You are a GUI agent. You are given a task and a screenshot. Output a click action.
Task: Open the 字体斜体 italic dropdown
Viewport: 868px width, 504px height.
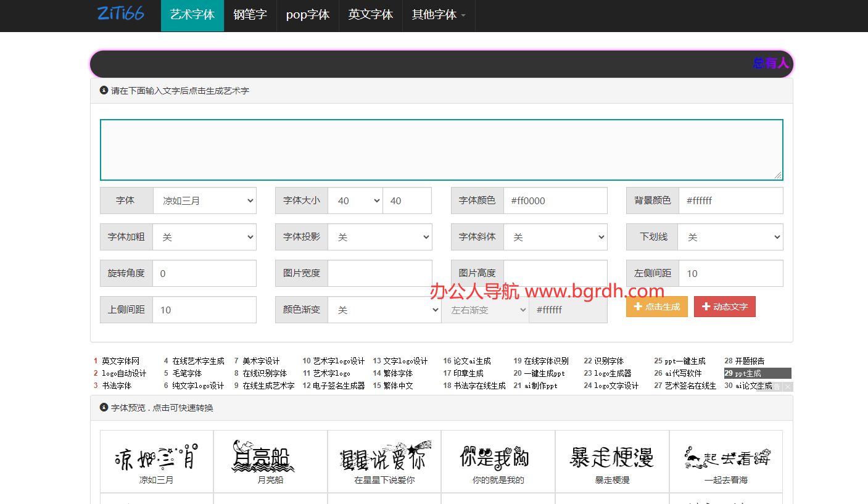[x=555, y=237]
